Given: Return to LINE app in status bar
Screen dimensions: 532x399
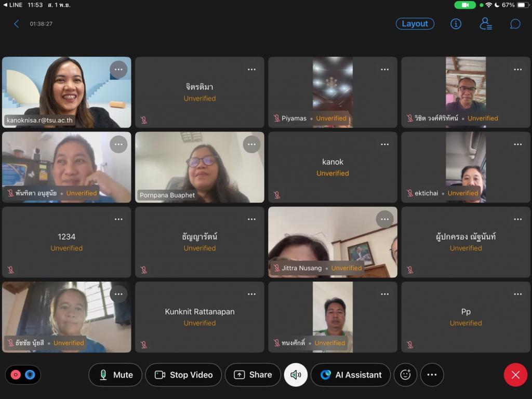Looking at the screenshot, I should 13,5.
